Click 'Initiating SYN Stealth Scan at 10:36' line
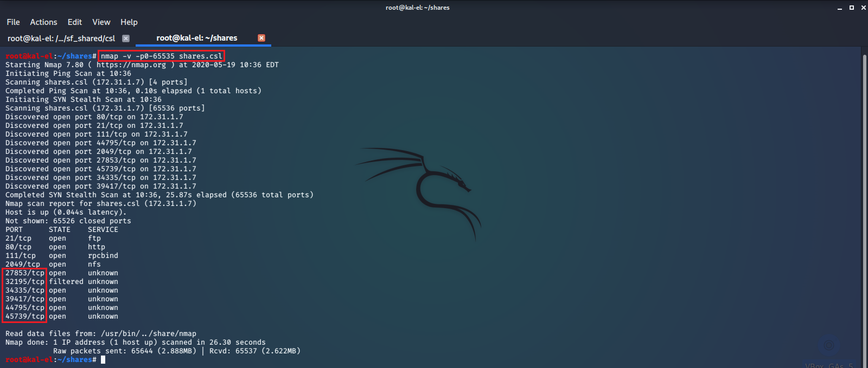This screenshot has height=368, width=868. (x=84, y=99)
